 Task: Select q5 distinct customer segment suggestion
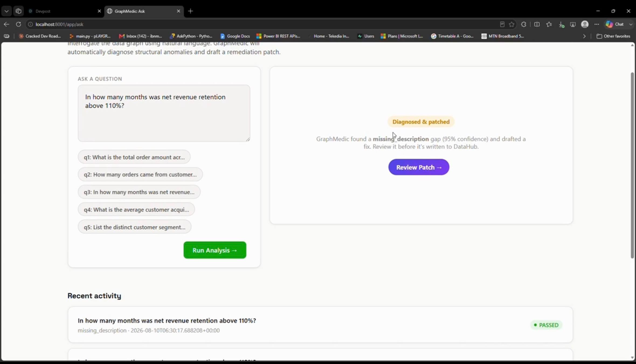(x=134, y=227)
